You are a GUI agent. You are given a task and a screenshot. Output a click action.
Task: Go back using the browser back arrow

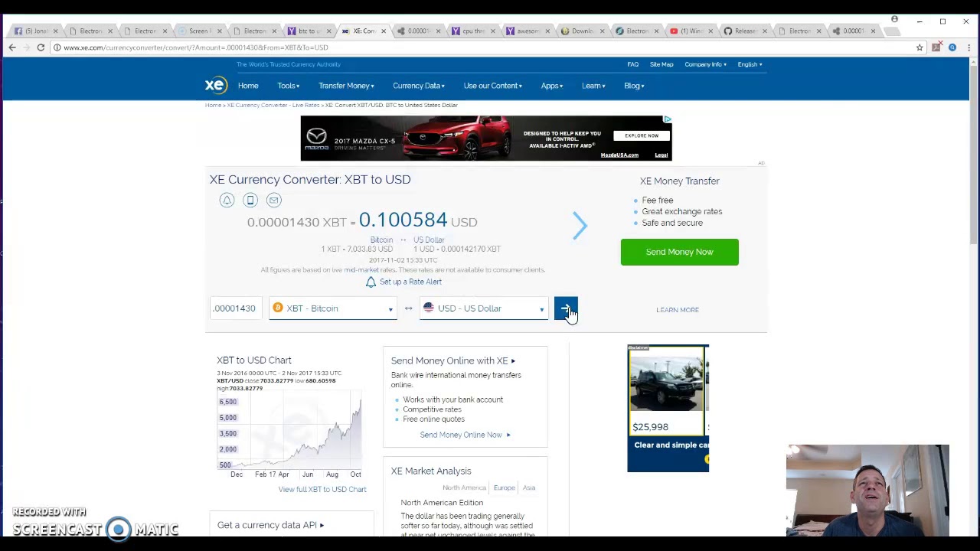12,47
